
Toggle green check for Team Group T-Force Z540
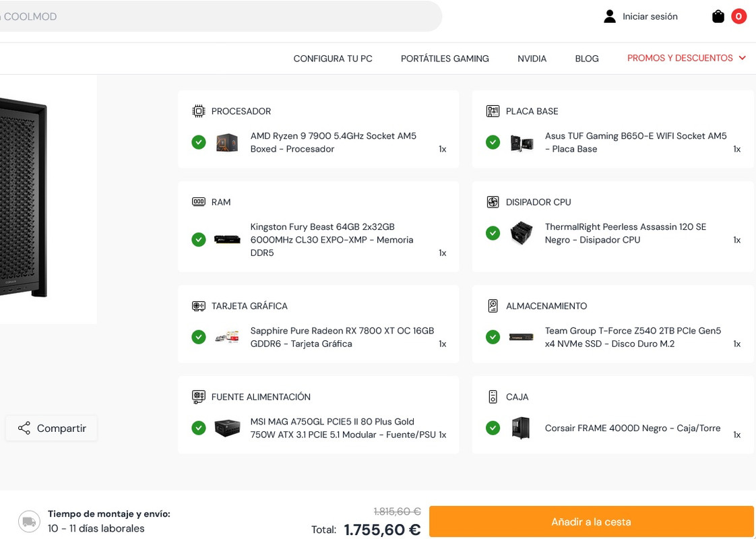[493, 337]
